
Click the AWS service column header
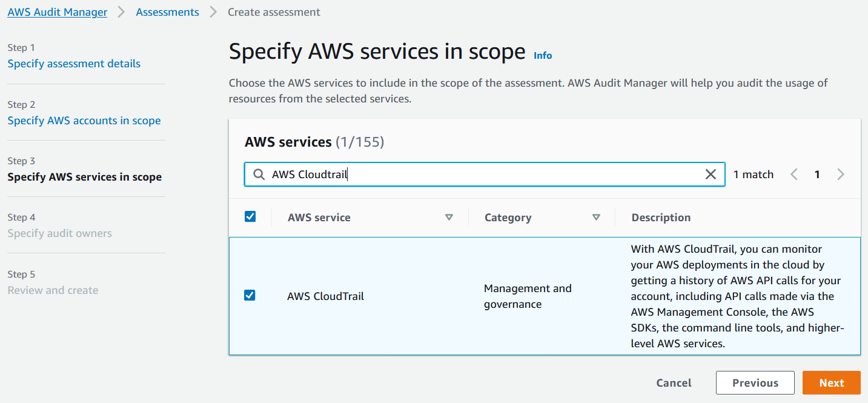[x=319, y=218]
